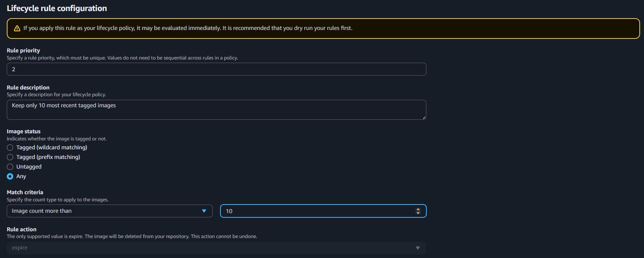
Task: Choose the Untagged image status
Action: pos(10,167)
